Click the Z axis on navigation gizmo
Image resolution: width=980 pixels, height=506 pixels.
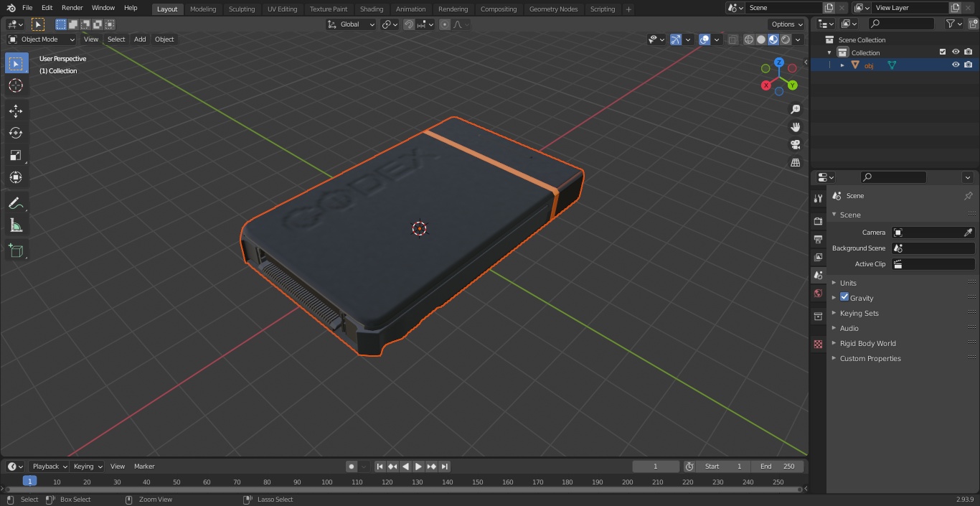[779, 62]
